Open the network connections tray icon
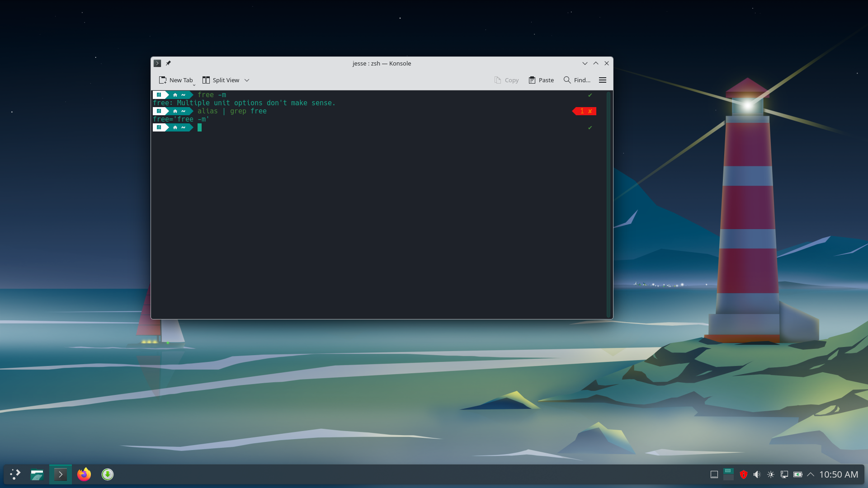The image size is (868, 488). (x=784, y=474)
